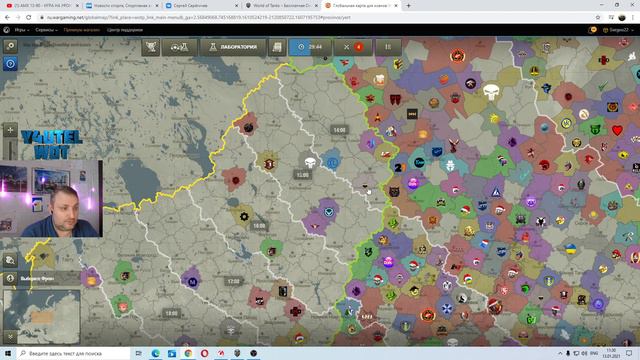
Task: Click the 18:00 prime time label
Action: tap(171, 313)
